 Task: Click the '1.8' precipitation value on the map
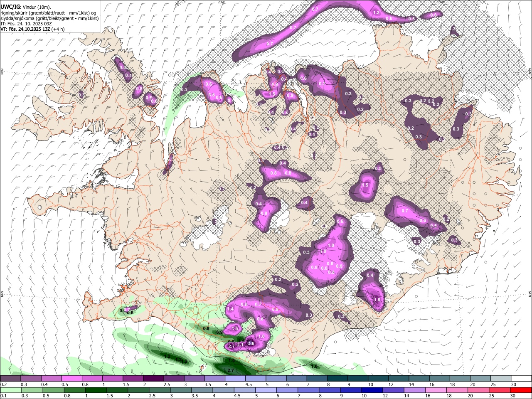click(377, 300)
